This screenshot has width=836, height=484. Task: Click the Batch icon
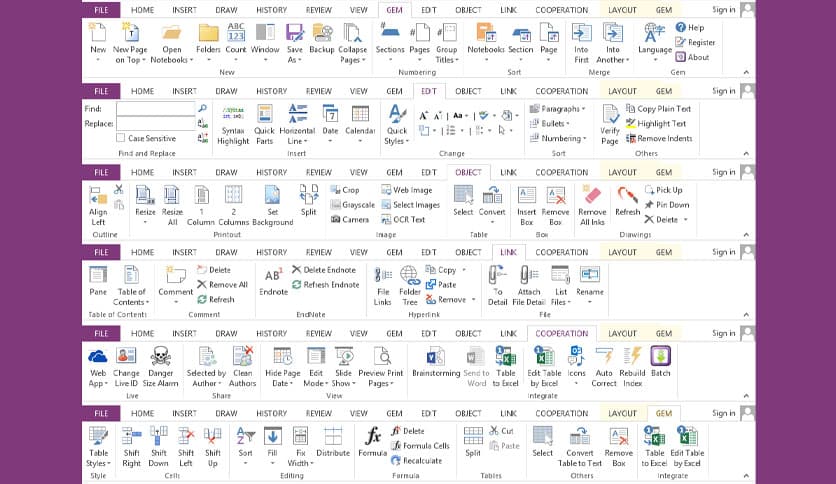click(661, 356)
